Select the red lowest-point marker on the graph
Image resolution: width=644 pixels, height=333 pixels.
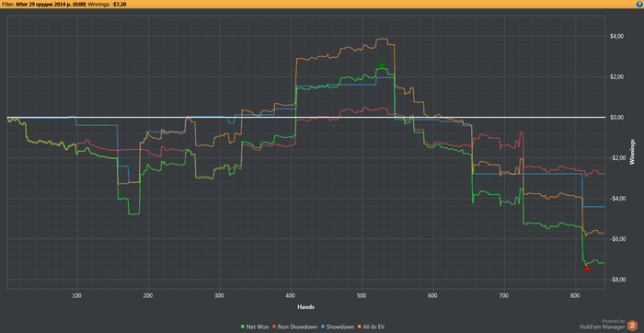tap(587, 269)
